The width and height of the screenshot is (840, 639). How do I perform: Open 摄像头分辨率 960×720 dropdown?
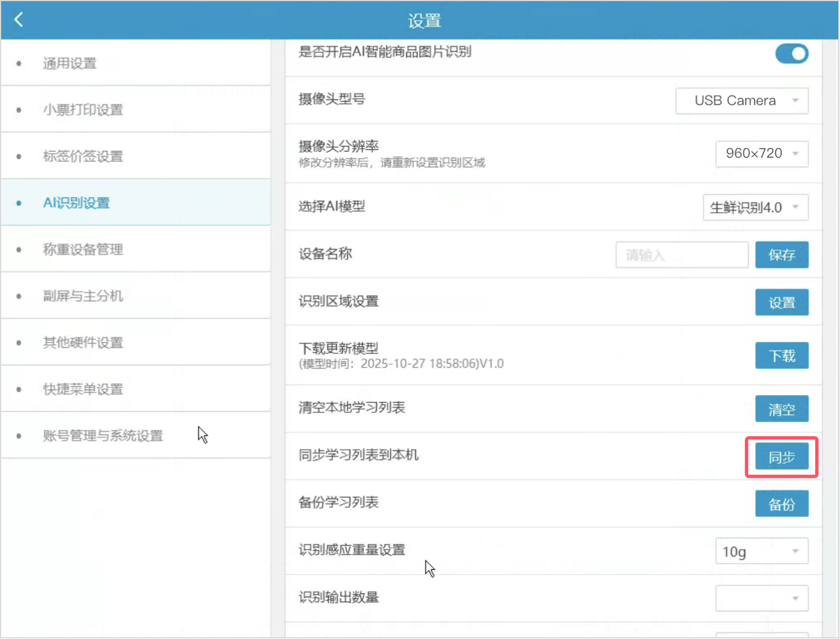(762, 154)
